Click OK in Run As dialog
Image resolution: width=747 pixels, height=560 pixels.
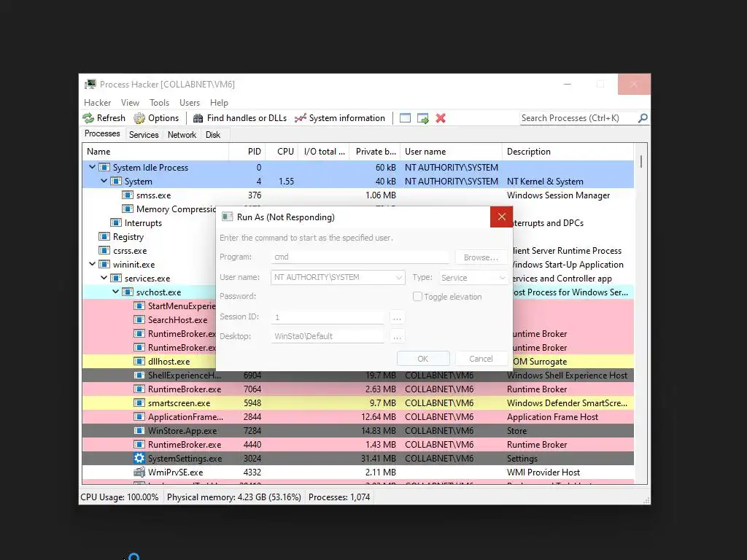(x=423, y=359)
